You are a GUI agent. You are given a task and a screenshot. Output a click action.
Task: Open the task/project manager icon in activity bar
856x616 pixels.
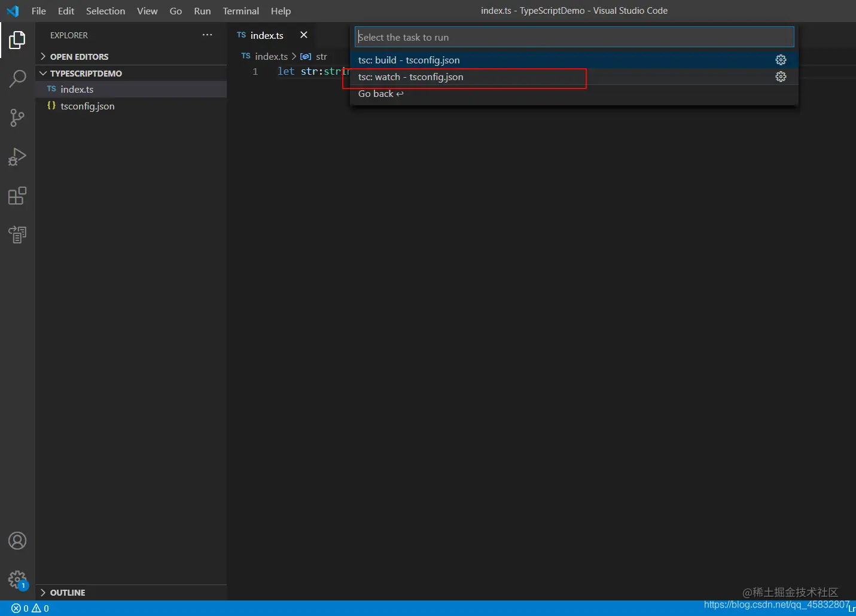[x=17, y=234]
